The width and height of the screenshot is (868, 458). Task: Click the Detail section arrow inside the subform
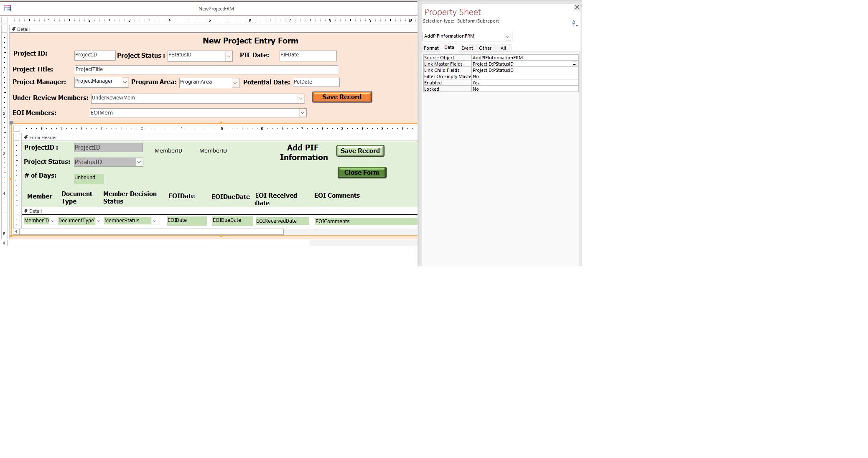(26, 211)
